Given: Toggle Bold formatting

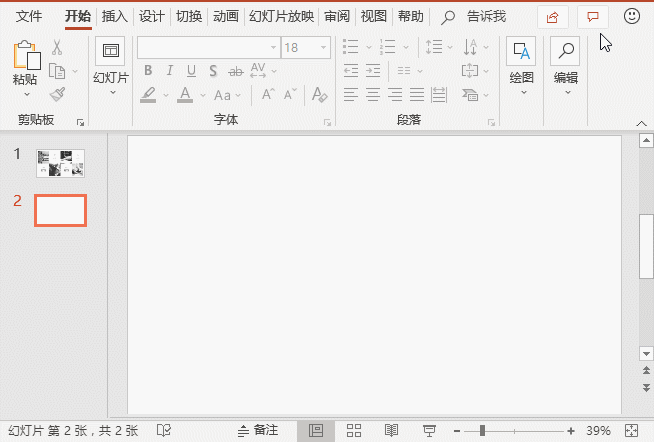Looking at the screenshot, I should [148, 70].
